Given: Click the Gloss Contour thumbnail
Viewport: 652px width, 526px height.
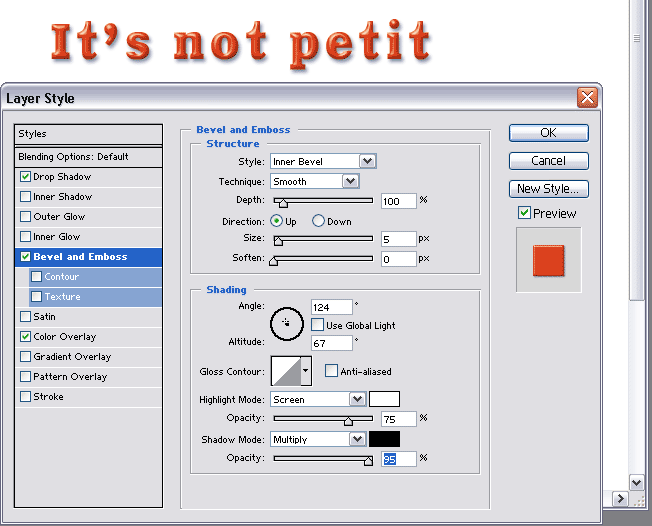Looking at the screenshot, I should click(x=286, y=370).
